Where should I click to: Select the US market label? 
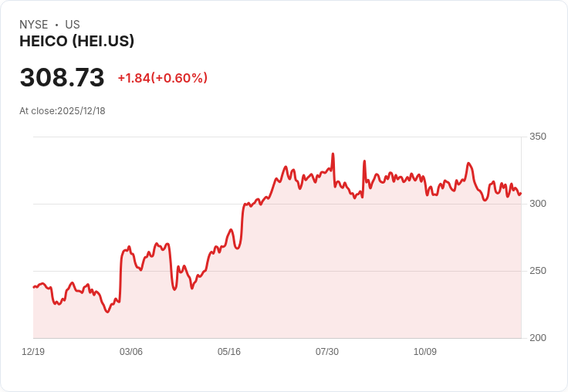point(73,25)
